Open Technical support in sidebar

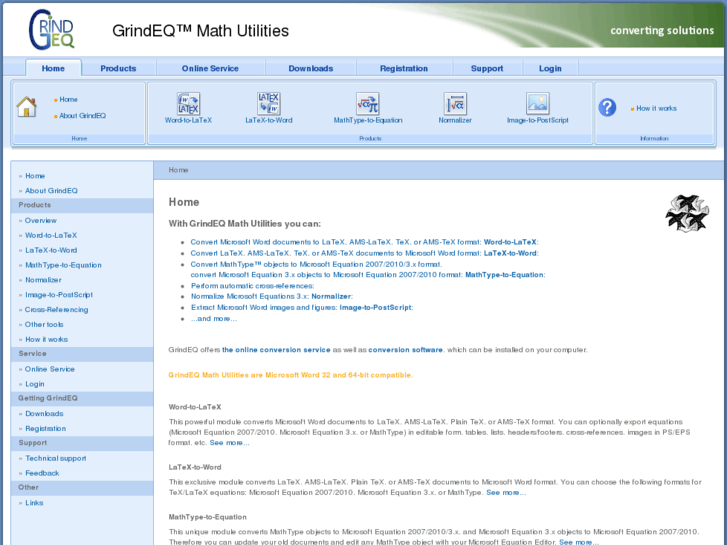[x=56, y=458]
